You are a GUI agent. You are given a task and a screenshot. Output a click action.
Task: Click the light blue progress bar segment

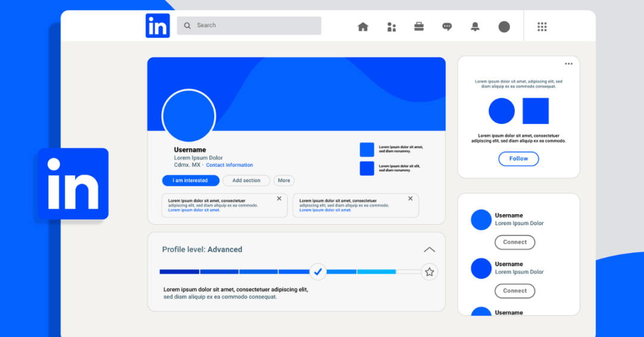[376, 272]
